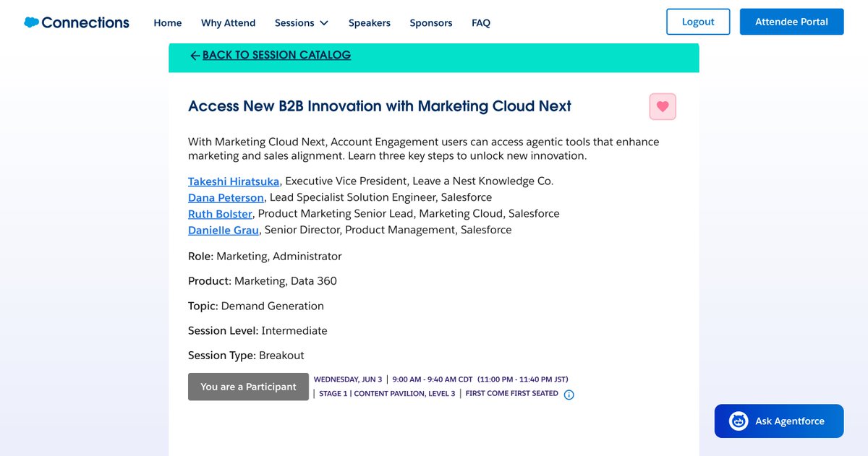Image resolution: width=868 pixels, height=456 pixels.
Task: View Takeshi Hiratsuka's speaker profile
Action: pyautogui.click(x=234, y=181)
